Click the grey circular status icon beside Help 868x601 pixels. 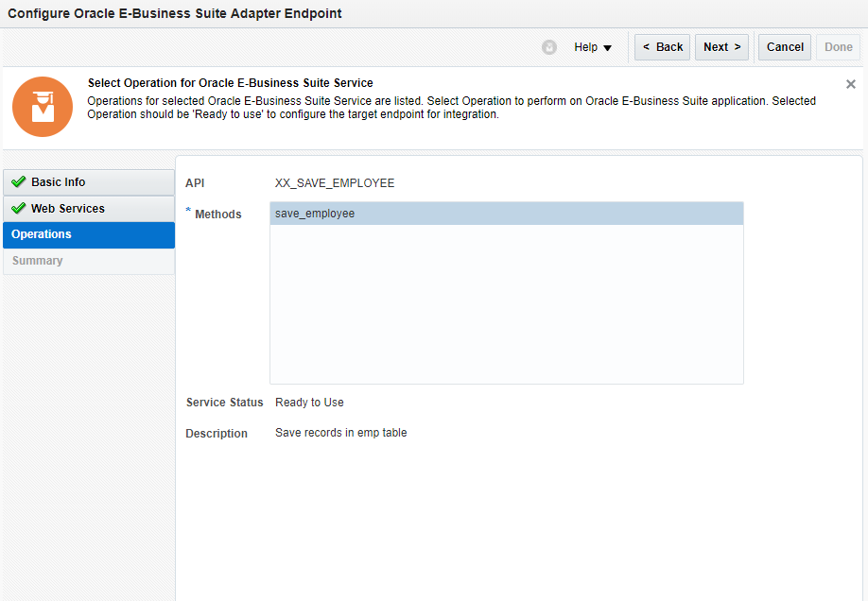pyautogui.click(x=549, y=47)
